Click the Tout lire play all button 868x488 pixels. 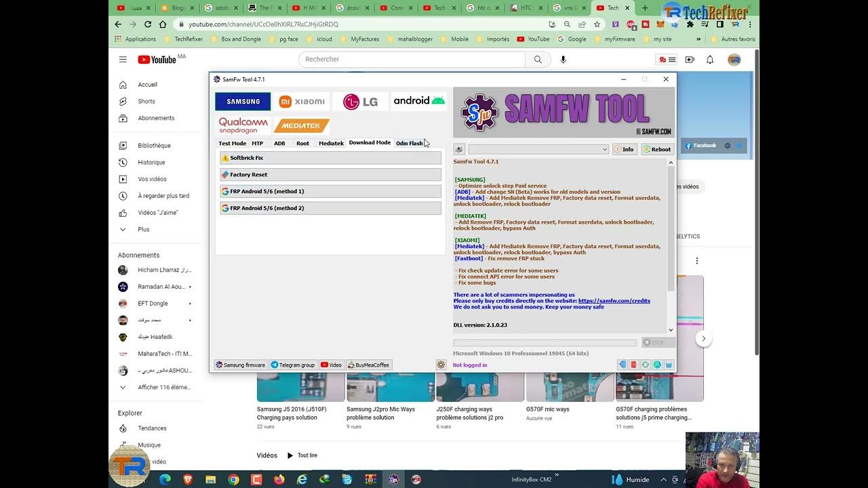tap(302, 455)
